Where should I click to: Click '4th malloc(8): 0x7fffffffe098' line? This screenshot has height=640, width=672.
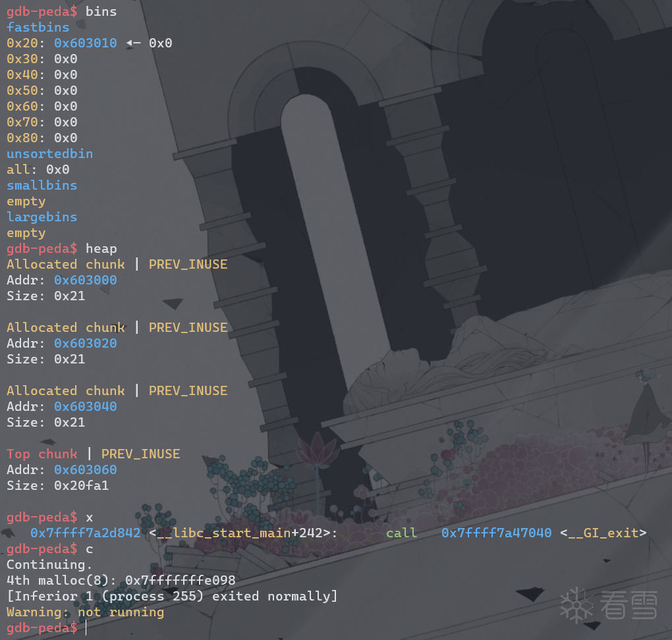click(x=121, y=581)
